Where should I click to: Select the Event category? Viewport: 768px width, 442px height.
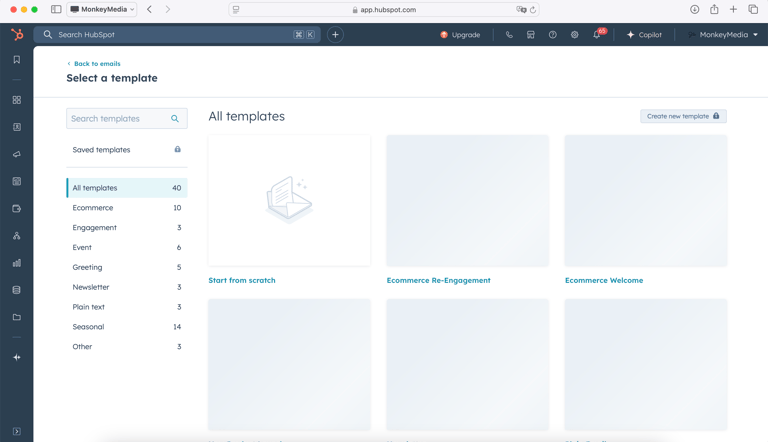[127, 247]
